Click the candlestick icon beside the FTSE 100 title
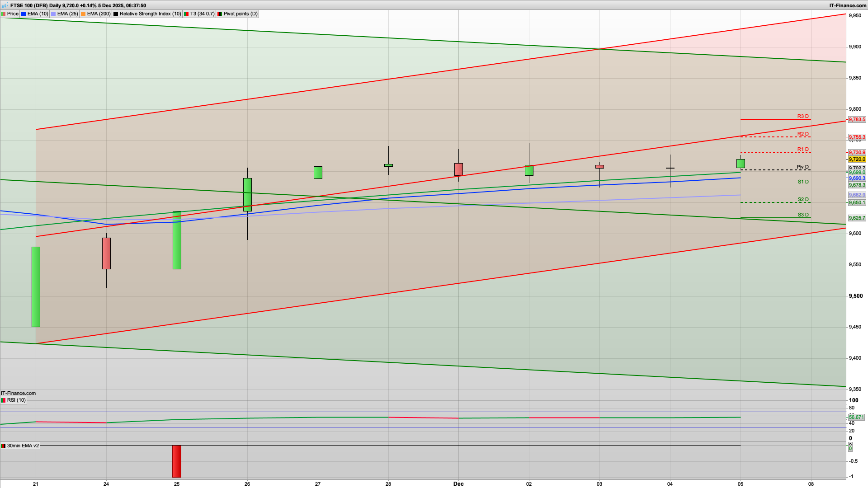868x488 pixels. click(x=5, y=5)
